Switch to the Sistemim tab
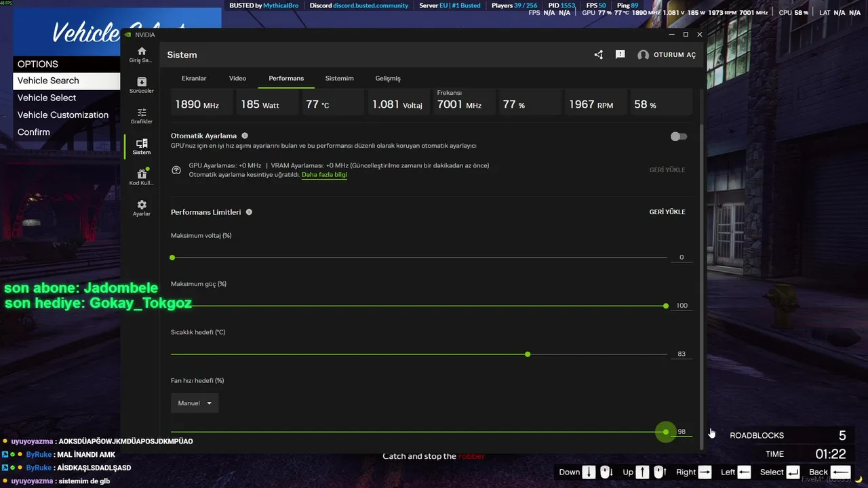Image resolution: width=868 pixels, height=488 pixels. [339, 79]
